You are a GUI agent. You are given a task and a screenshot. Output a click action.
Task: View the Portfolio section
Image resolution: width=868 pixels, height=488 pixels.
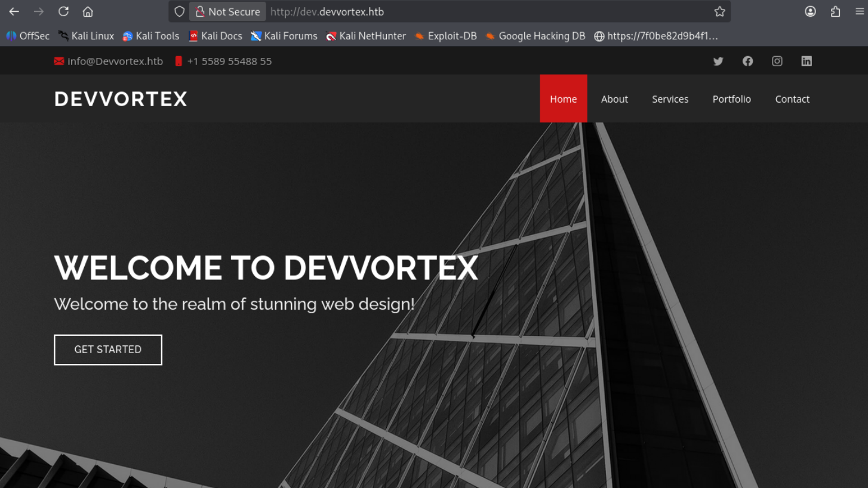[x=731, y=99]
